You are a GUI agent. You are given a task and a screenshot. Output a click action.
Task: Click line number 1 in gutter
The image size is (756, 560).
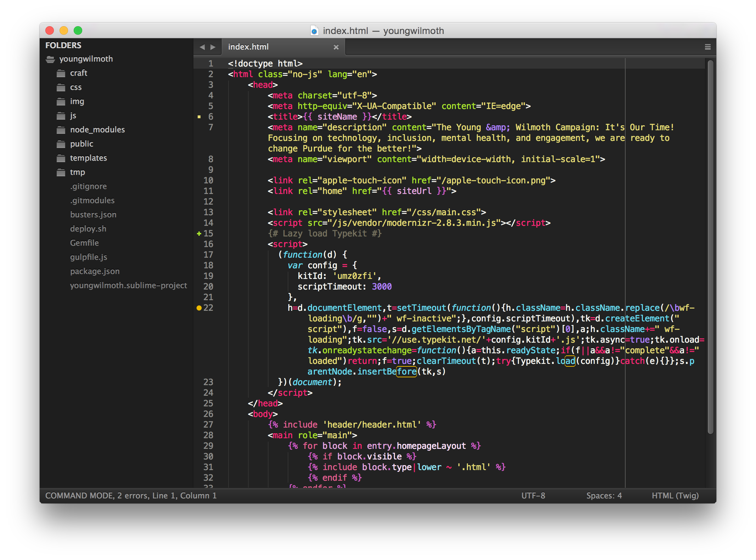tap(210, 64)
